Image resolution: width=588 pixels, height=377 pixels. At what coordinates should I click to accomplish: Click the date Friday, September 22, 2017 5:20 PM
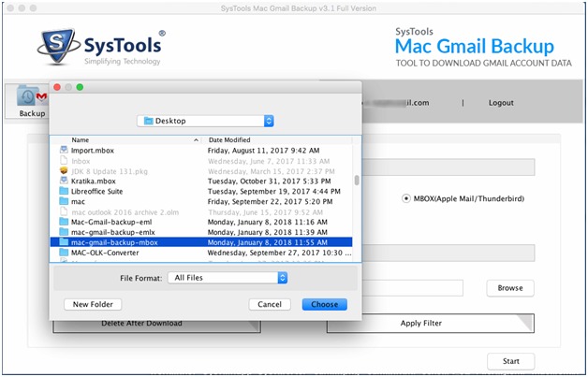click(270, 202)
